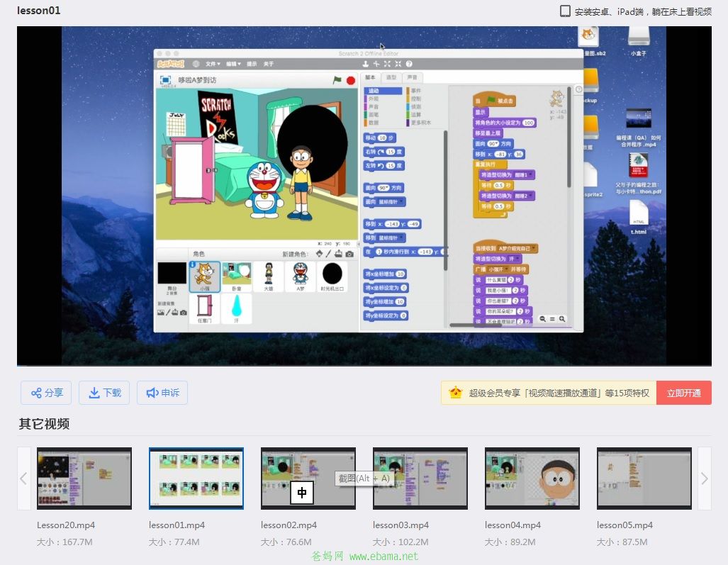Zoom out the scripts area magnifier
This screenshot has width=728, height=565.
click(x=542, y=319)
